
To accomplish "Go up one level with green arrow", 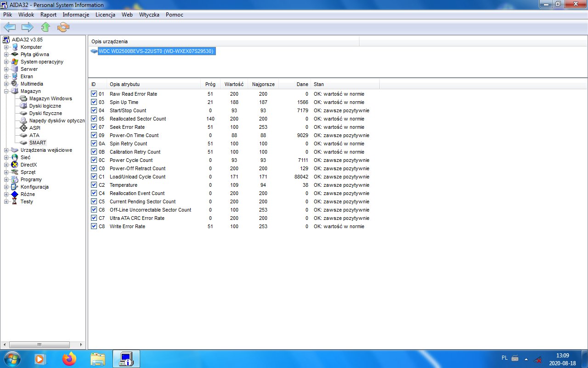I will [45, 27].
